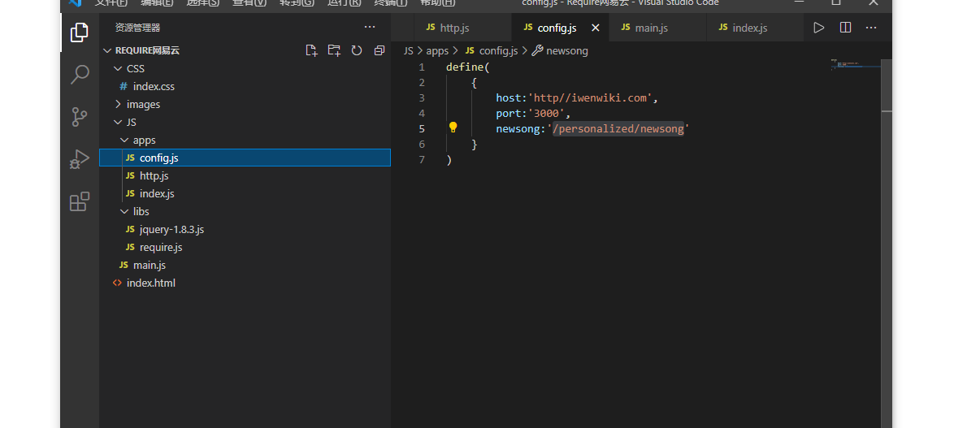
Task: Close the config.js editor tab
Action: 595,28
